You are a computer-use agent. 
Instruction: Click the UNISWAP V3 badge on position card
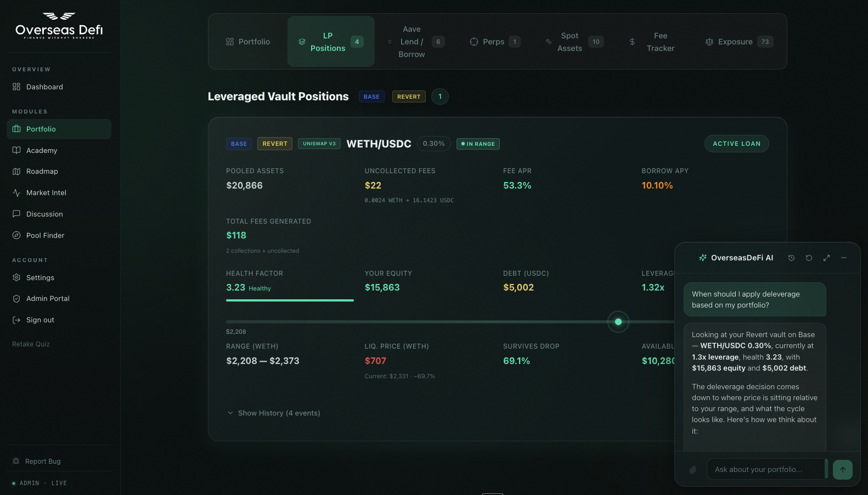[x=319, y=144]
